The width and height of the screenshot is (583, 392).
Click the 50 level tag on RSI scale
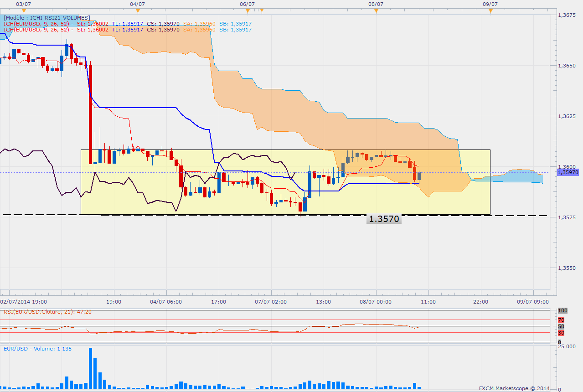(x=562, y=326)
